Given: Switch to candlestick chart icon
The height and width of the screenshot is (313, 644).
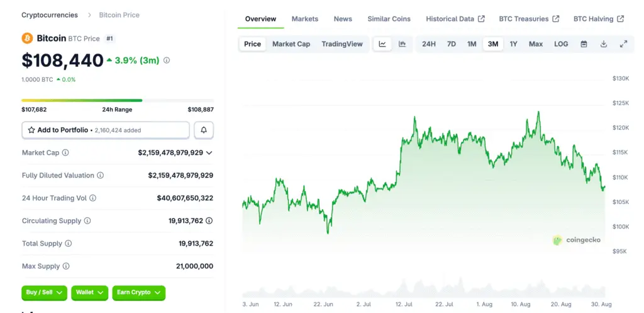Looking at the screenshot, I should click(x=402, y=44).
